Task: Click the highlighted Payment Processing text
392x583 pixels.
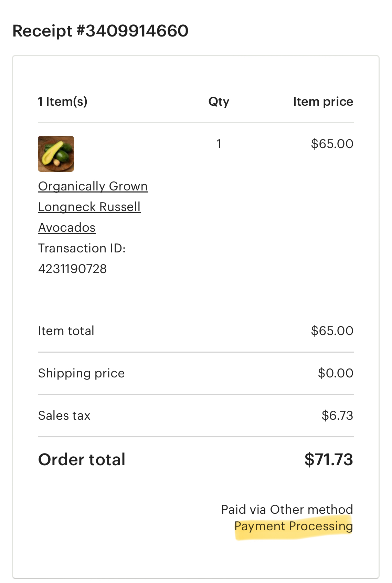Action: (x=293, y=526)
